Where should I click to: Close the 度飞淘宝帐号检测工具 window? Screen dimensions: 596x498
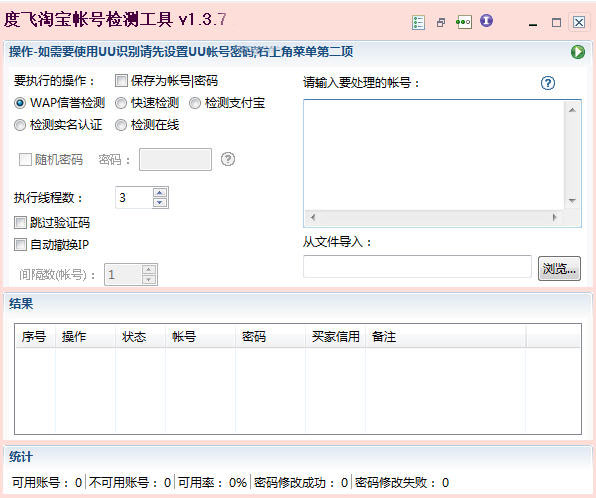[x=579, y=22]
